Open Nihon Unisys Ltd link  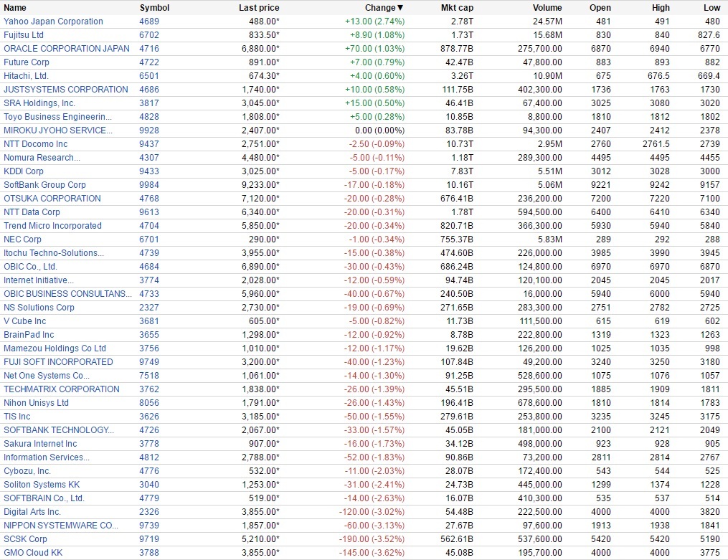click(36, 403)
